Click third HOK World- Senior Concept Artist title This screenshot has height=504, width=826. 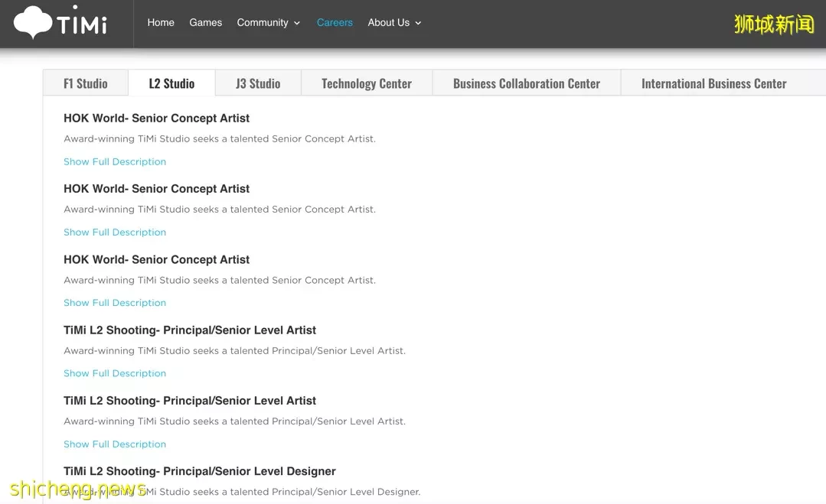tap(156, 260)
